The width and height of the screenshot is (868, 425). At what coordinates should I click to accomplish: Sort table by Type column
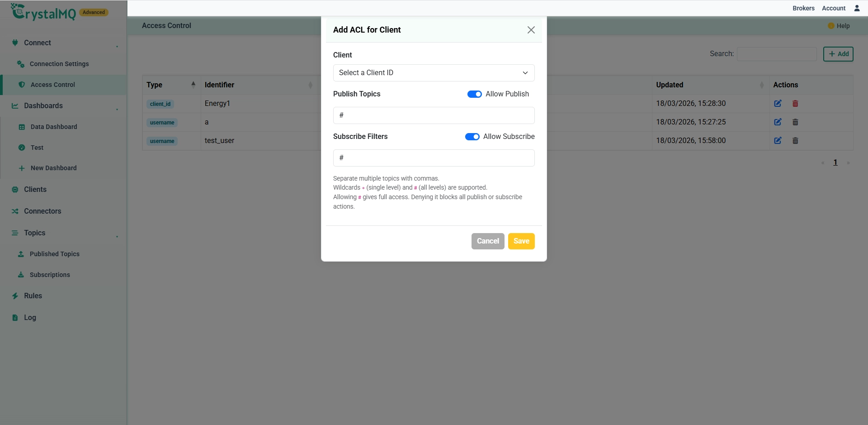pos(171,85)
